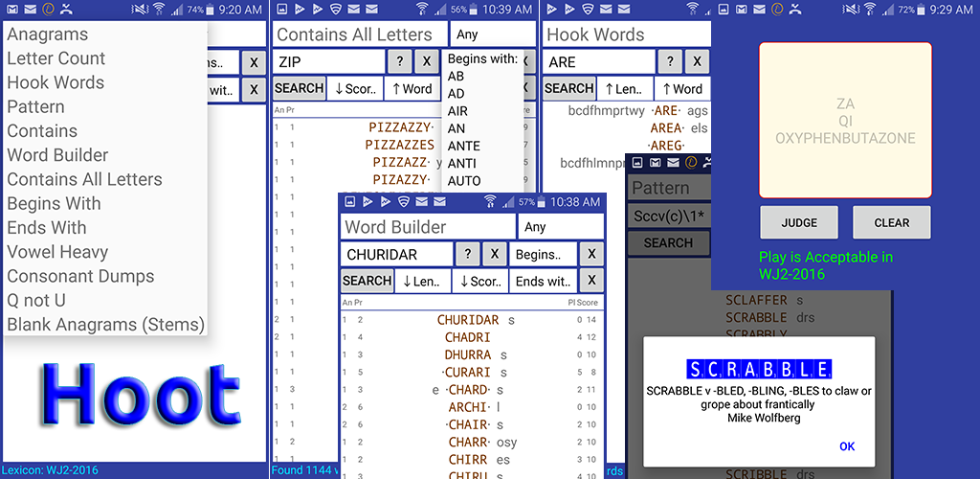Tap the Wi-Fi icon next to 57% battery
This screenshot has width=980, height=479.
[490, 202]
